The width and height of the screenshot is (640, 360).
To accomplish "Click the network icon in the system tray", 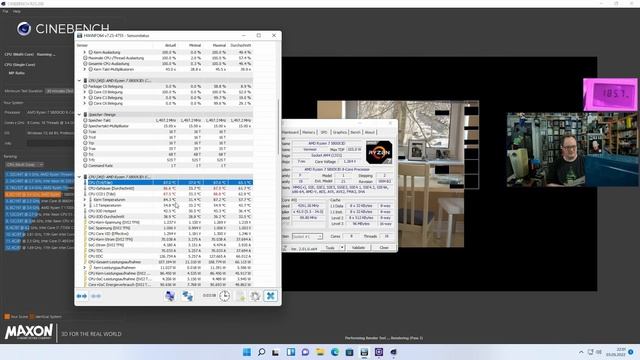I will [590, 352].
